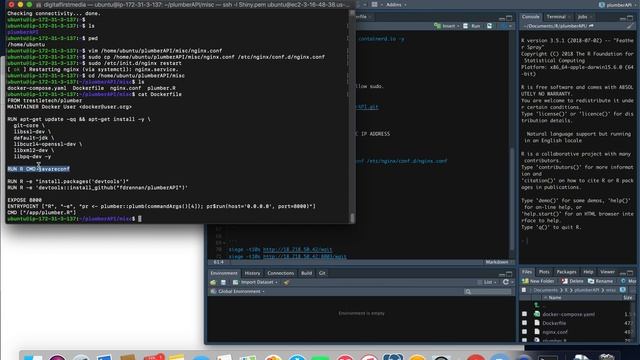The image size is (640, 360).
Task: Maximize the Console pane
Action: tap(630, 18)
